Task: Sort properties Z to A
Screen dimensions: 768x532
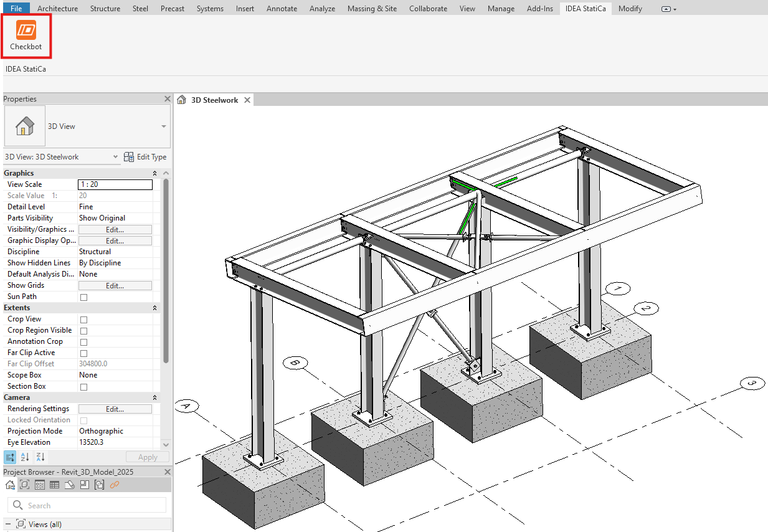Action: click(40, 457)
